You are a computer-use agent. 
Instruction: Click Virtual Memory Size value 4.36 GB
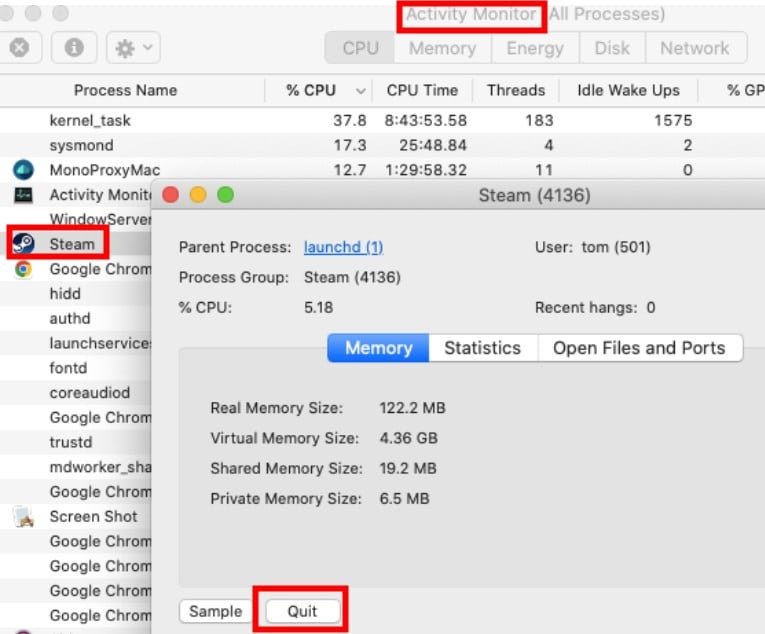click(409, 438)
